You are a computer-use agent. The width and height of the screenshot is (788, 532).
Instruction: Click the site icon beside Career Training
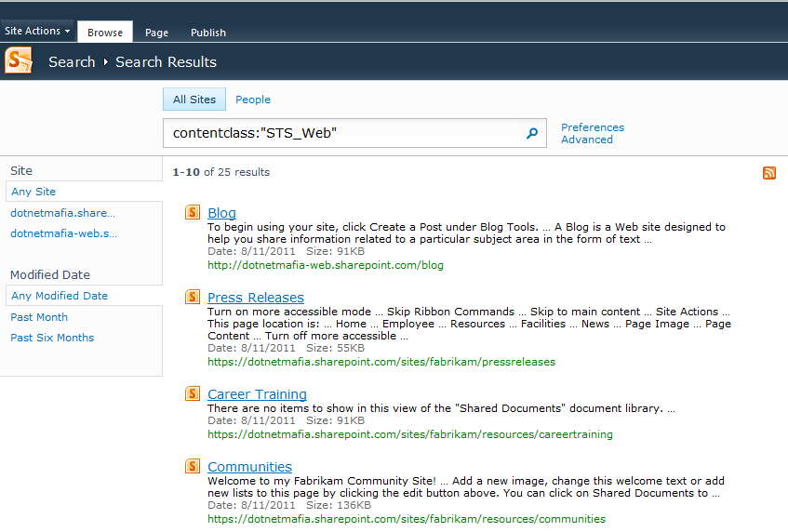pos(193,393)
